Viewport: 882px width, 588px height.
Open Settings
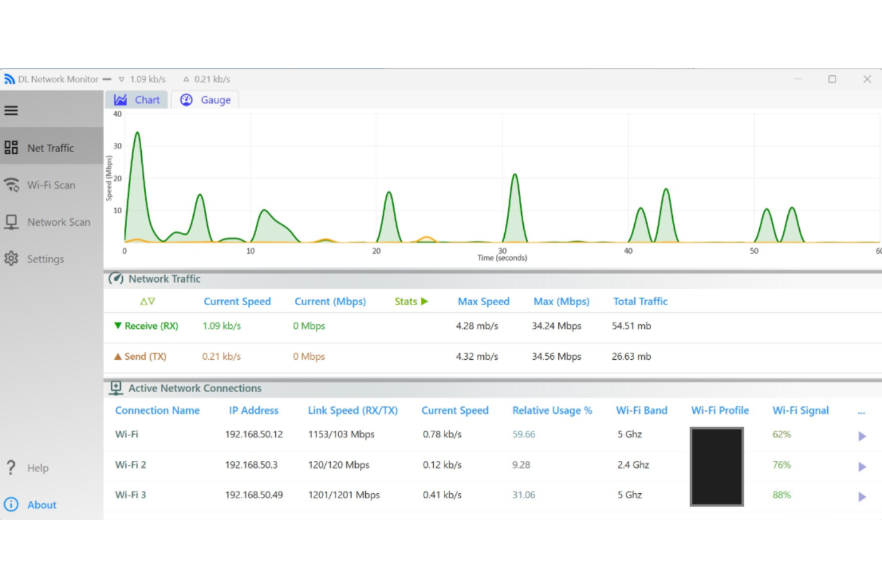(45, 259)
